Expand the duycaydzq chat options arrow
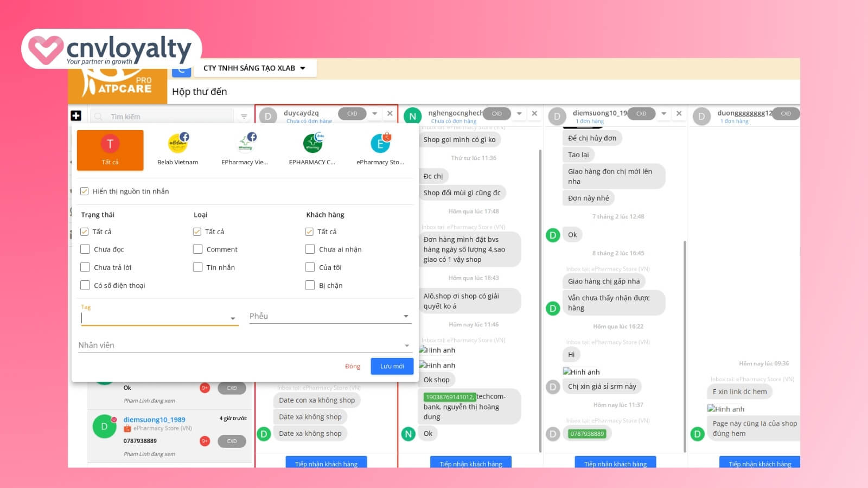This screenshot has height=488, width=868. click(374, 113)
